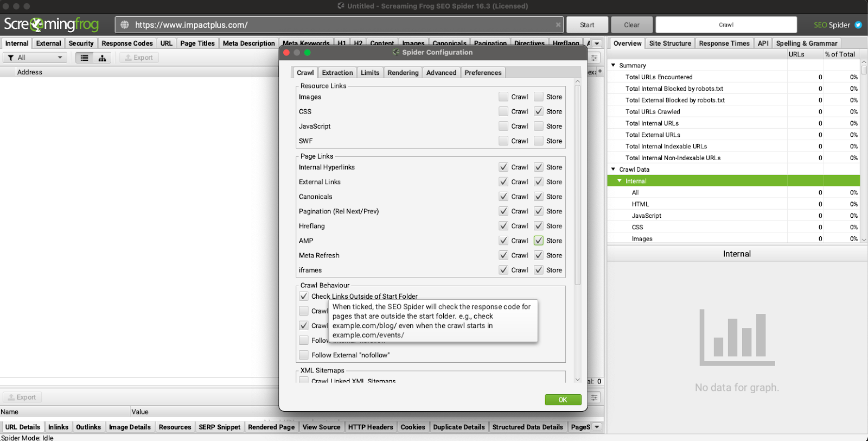Viewport: 868px width, 441px height.
Task: Open the Site Structure tab
Action: pyautogui.click(x=670, y=43)
